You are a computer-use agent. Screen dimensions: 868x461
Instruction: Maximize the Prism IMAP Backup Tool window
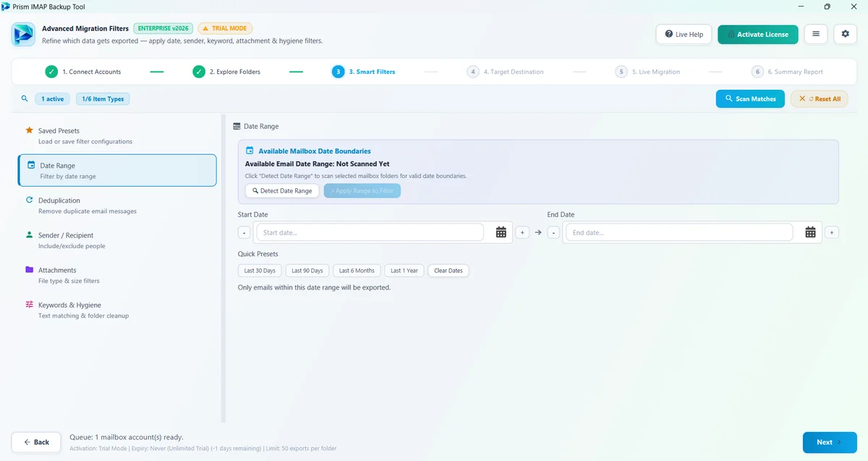point(827,7)
